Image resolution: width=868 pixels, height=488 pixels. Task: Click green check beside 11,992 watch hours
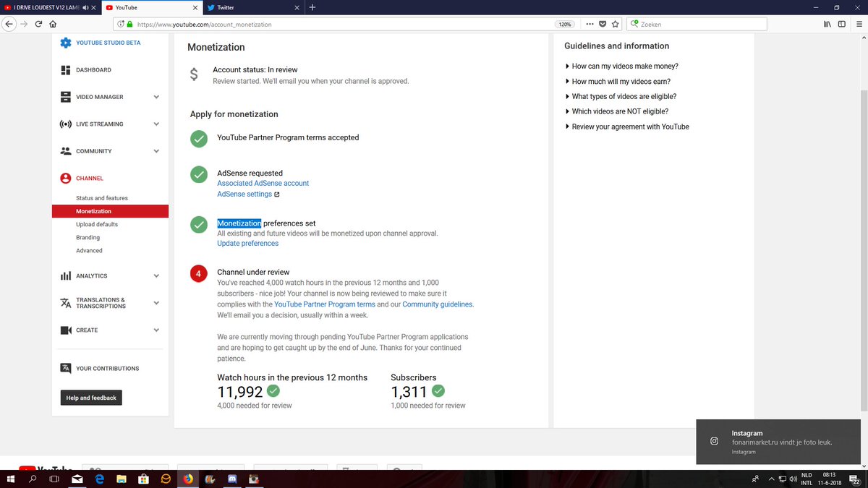click(x=273, y=391)
